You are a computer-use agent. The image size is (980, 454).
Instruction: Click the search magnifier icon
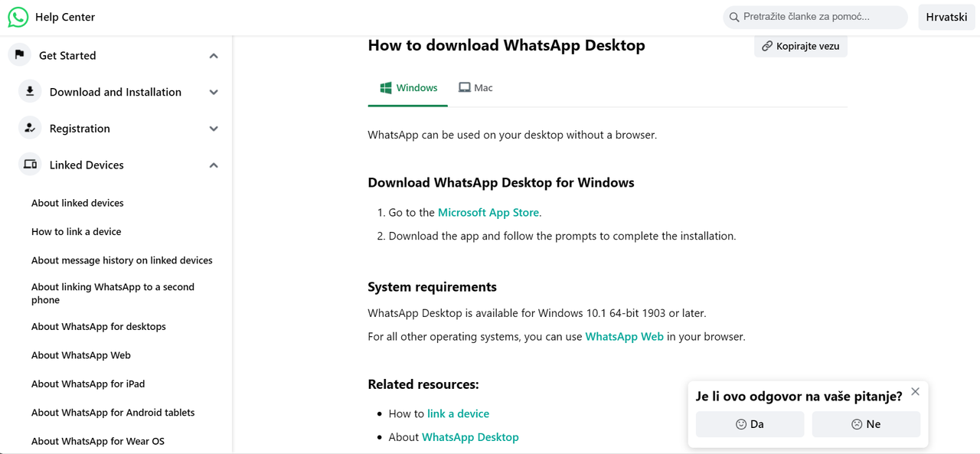(734, 17)
